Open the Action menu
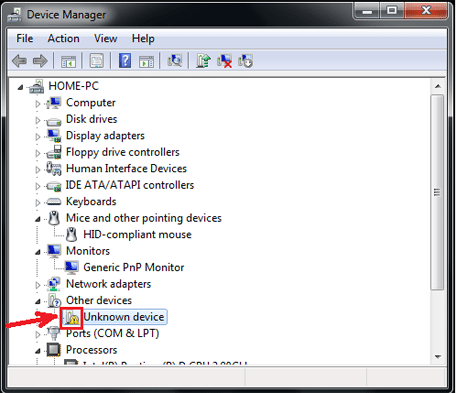 63,39
